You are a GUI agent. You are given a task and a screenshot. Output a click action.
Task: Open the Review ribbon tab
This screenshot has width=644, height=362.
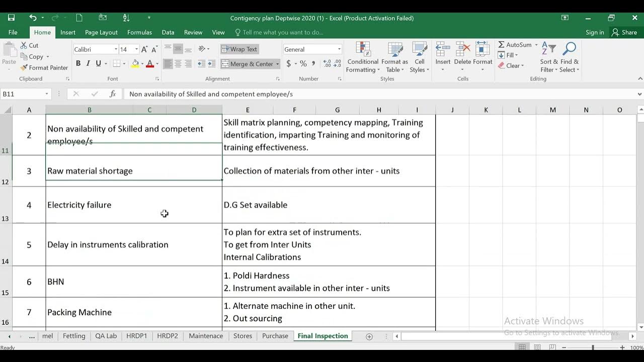coord(193,32)
